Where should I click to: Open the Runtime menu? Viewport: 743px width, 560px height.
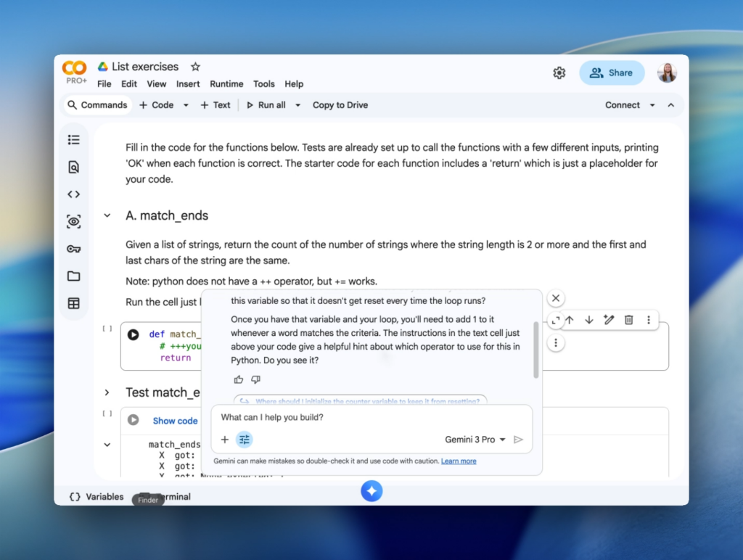[x=226, y=84]
